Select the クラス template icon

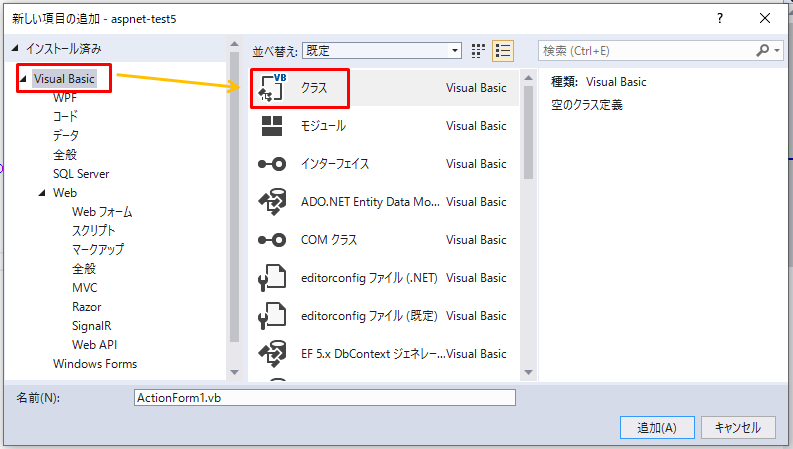pos(272,87)
